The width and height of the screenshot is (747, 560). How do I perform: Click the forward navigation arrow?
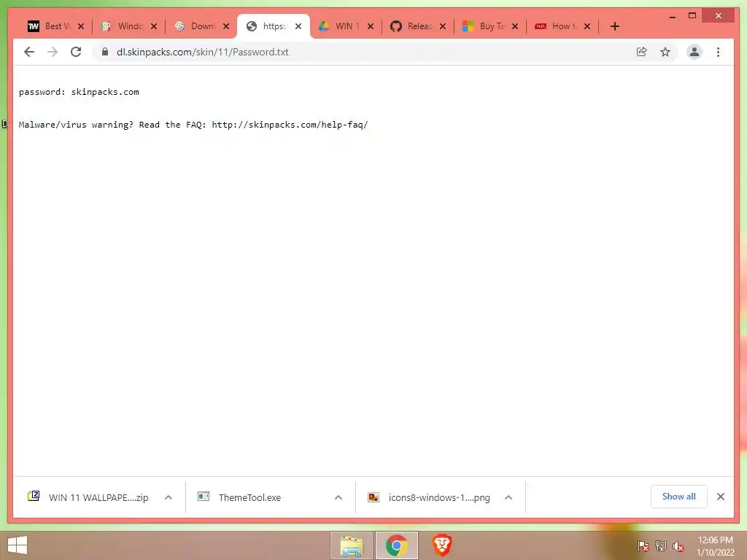coord(53,52)
